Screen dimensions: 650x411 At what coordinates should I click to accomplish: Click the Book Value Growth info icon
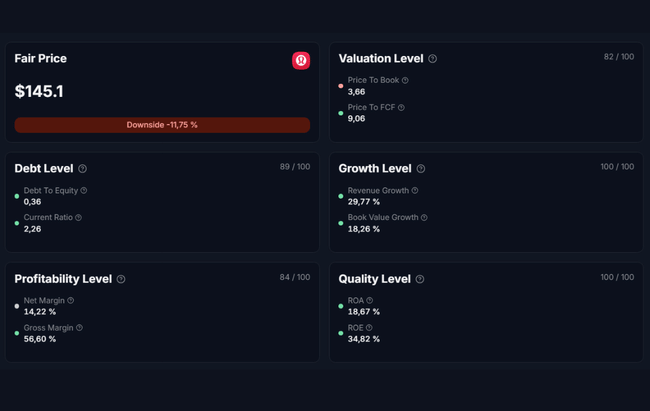[x=425, y=217]
